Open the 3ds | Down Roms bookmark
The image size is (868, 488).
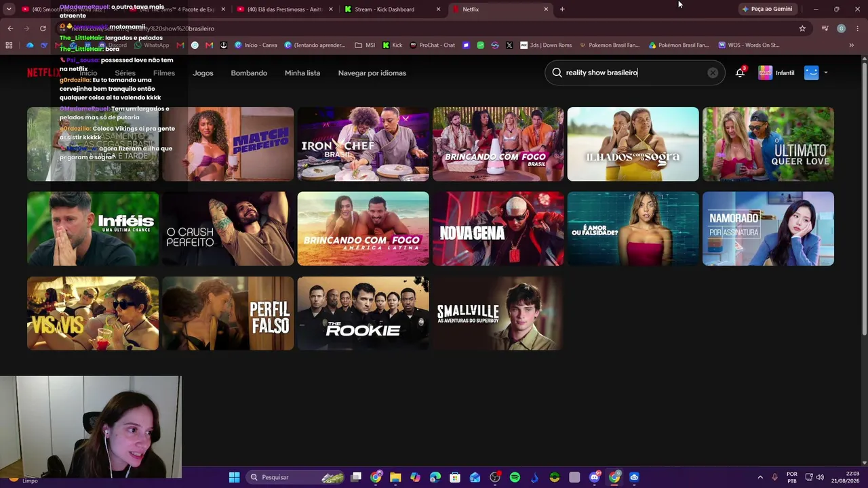click(546, 45)
